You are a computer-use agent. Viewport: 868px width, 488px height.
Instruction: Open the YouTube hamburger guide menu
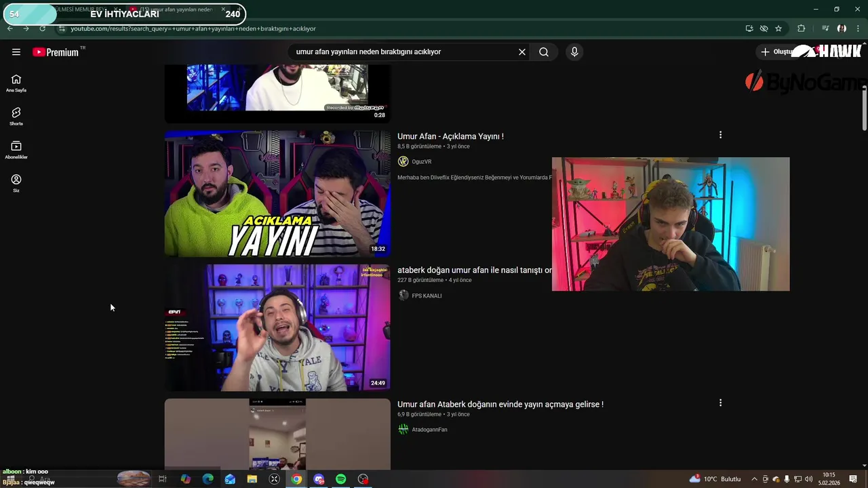tap(16, 52)
